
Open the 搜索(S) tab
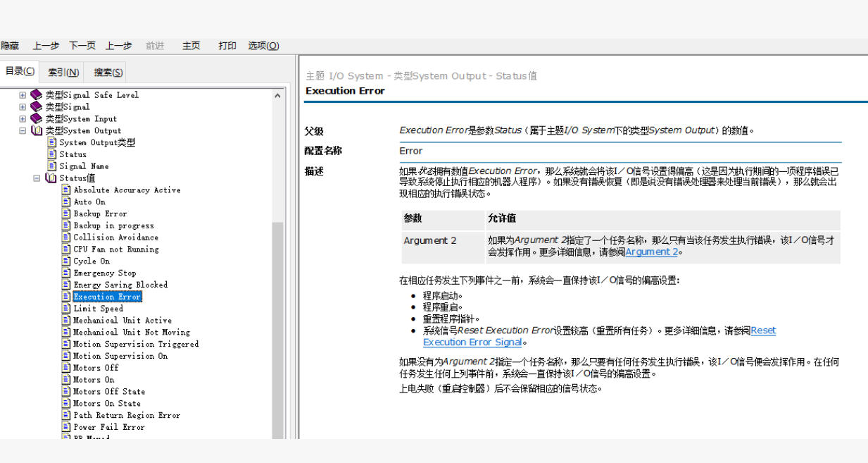pos(108,72)
